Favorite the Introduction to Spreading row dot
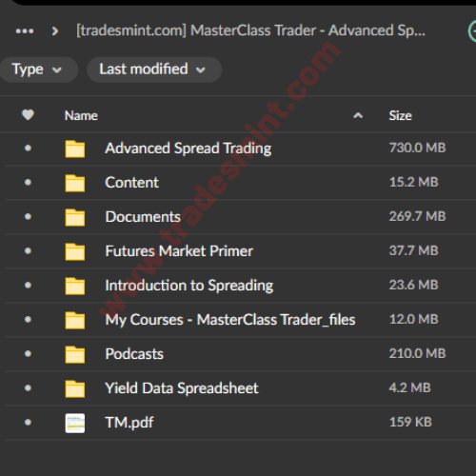 click(28, 285)
